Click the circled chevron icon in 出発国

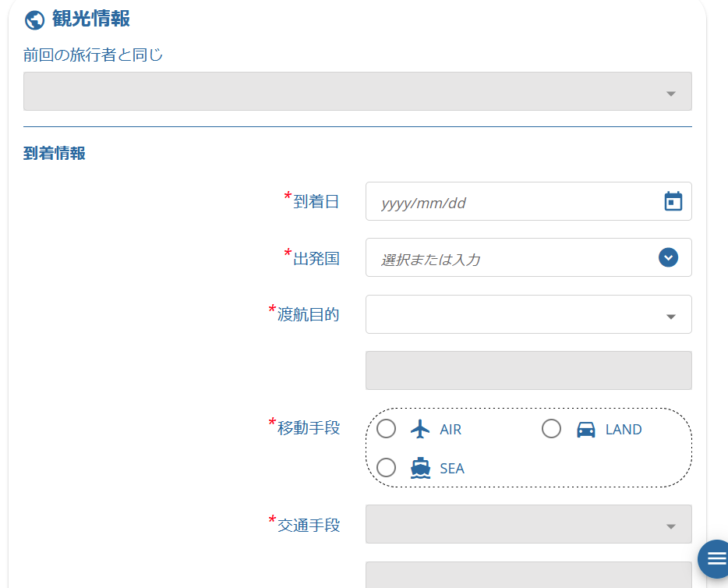[668, 257]
